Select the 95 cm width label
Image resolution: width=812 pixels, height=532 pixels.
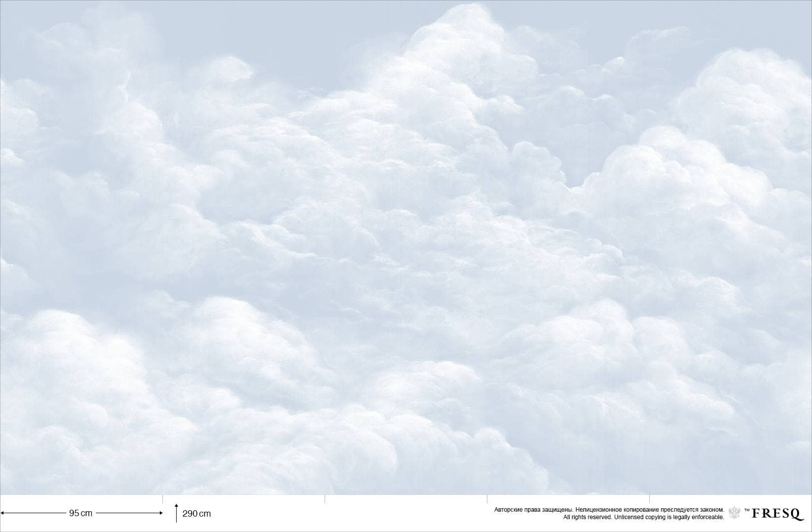81,513
